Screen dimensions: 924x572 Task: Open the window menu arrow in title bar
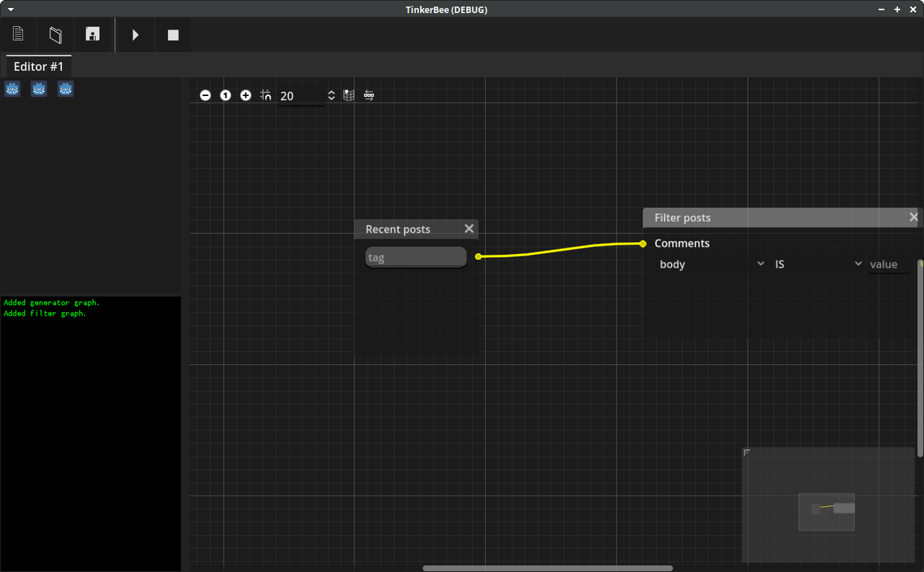pyautogui.click(x=11, y=9)
